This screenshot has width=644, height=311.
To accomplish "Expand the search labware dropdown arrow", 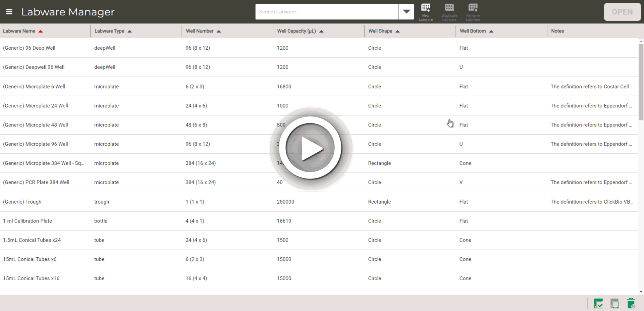I will (x=406, y=12).
